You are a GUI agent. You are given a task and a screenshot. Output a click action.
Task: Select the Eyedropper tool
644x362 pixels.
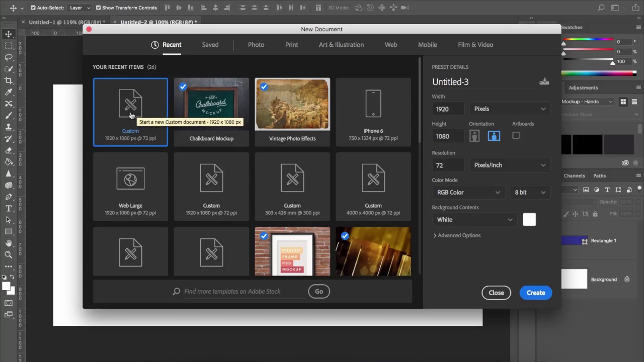coord(9,92)
